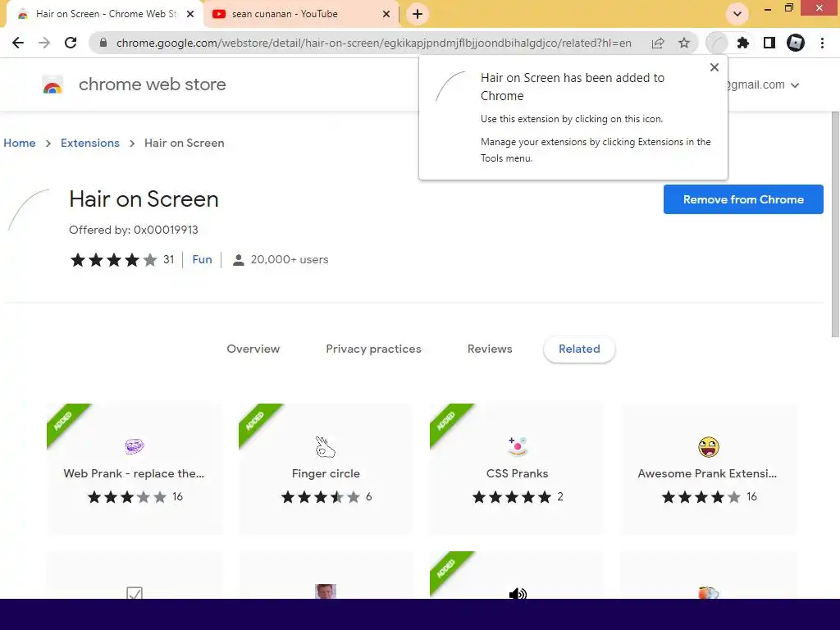Image resolution: width=840 pixels, height=630 pixels.
Task: Open CSS Pranks extension title
Action: (x=518, y=473)
